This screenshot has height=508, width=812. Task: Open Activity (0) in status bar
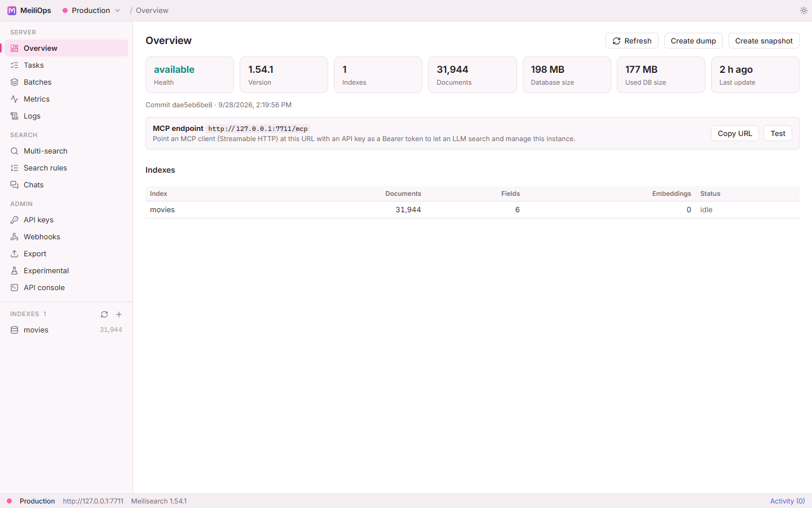coord(787,501)
